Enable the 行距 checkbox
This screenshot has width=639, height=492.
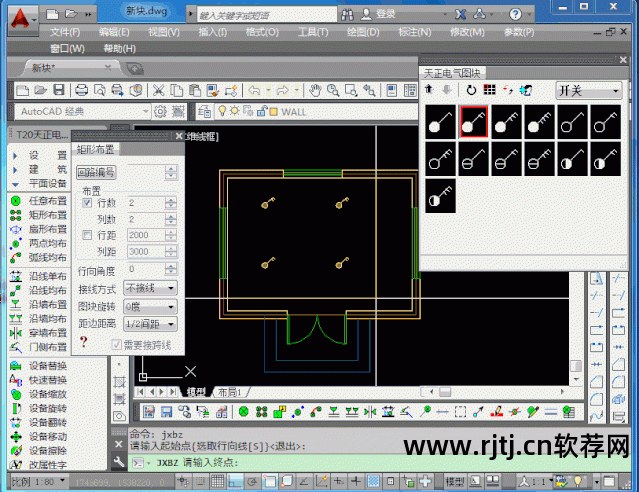[x=87, y=235]
